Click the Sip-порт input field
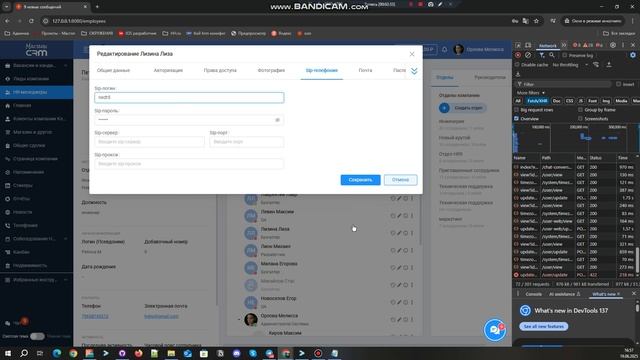This screenshot has width=640, height=360. pos(247,142)
